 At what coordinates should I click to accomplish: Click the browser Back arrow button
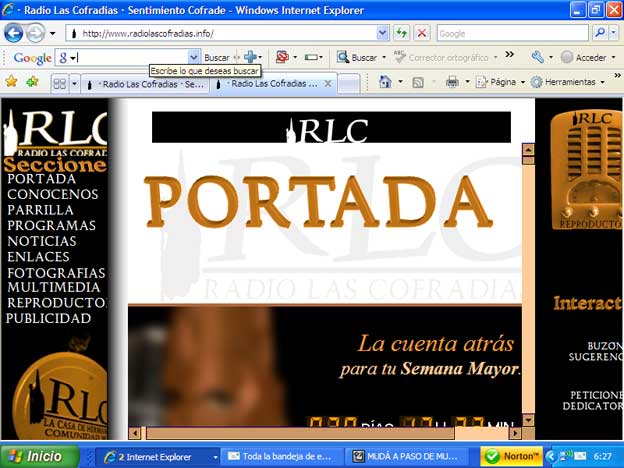coord(14,33)
